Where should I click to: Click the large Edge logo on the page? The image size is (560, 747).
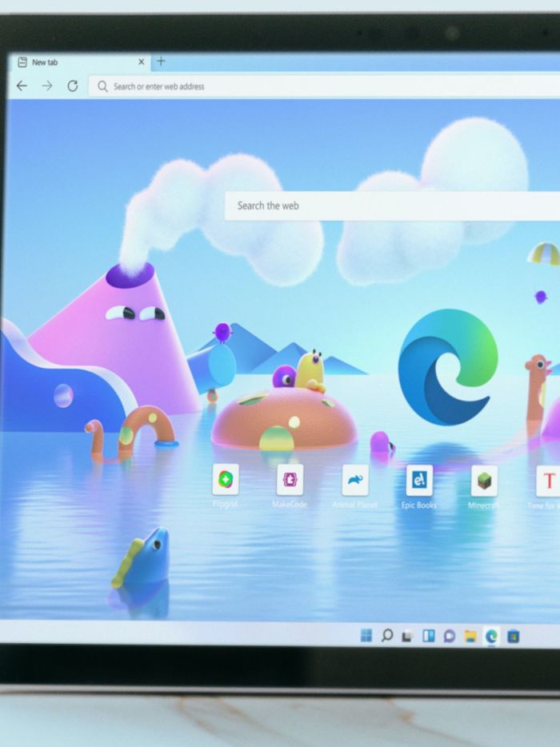(447, 367)
